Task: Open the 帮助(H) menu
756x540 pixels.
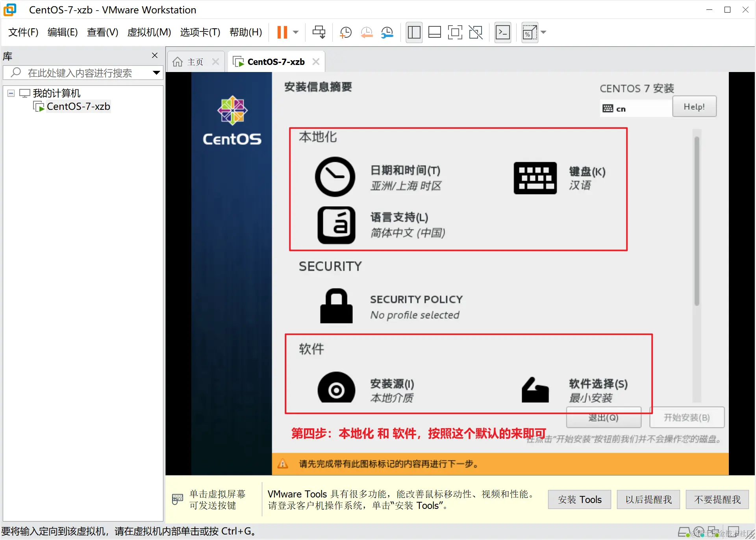Action: pyautogui.click(x=246, y=32)
